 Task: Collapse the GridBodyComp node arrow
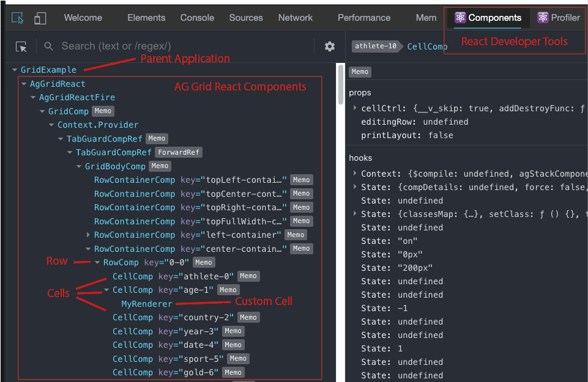pos(79,166)
